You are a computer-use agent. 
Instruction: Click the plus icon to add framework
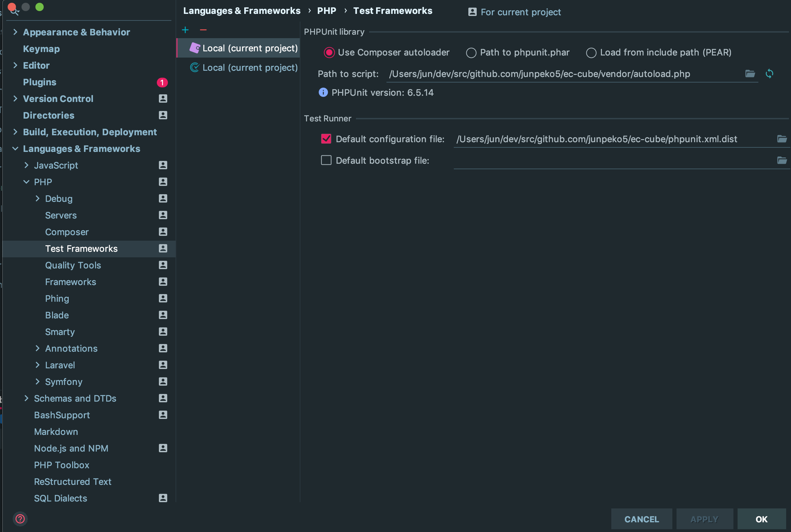click(185, 30)
